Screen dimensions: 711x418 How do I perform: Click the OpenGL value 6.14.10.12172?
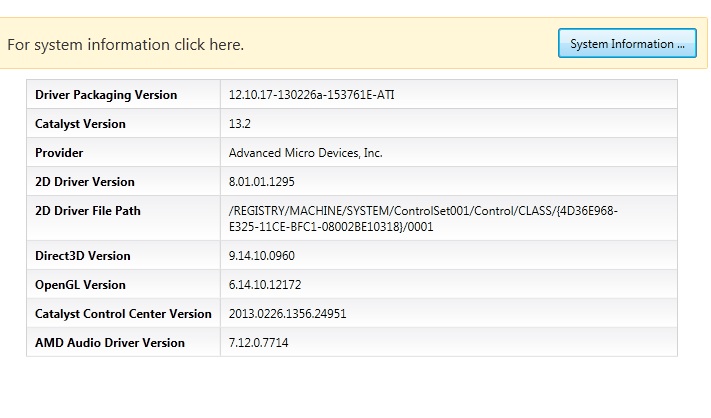[x=265, y=285]
